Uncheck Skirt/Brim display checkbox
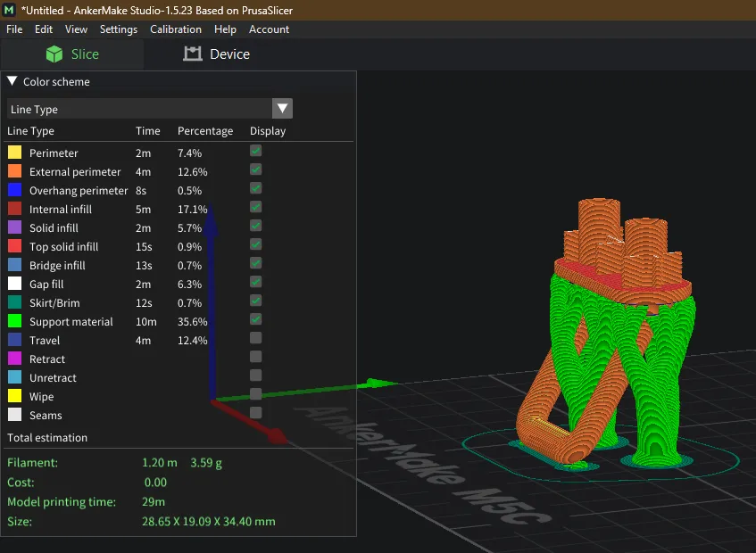Image resolution: width=756 pixels, height=553 pixels. click(x=256, y=301)
